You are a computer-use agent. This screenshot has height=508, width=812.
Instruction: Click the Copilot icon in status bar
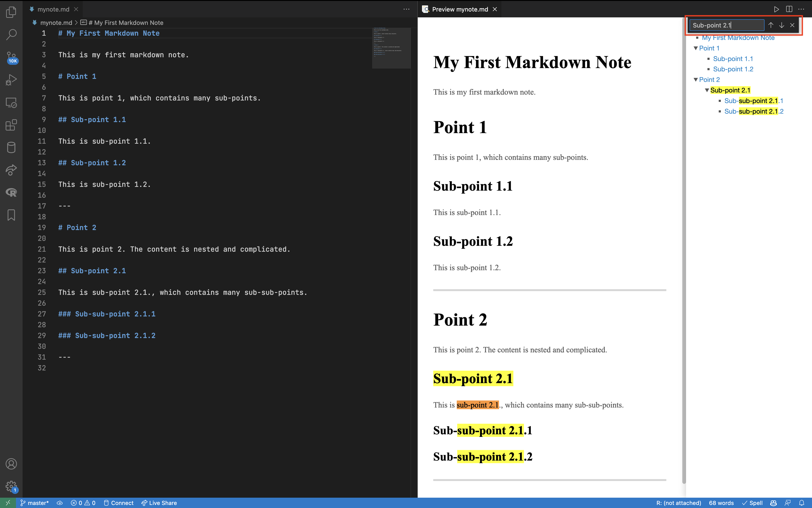pyautogui.click(x=774, y=503)
